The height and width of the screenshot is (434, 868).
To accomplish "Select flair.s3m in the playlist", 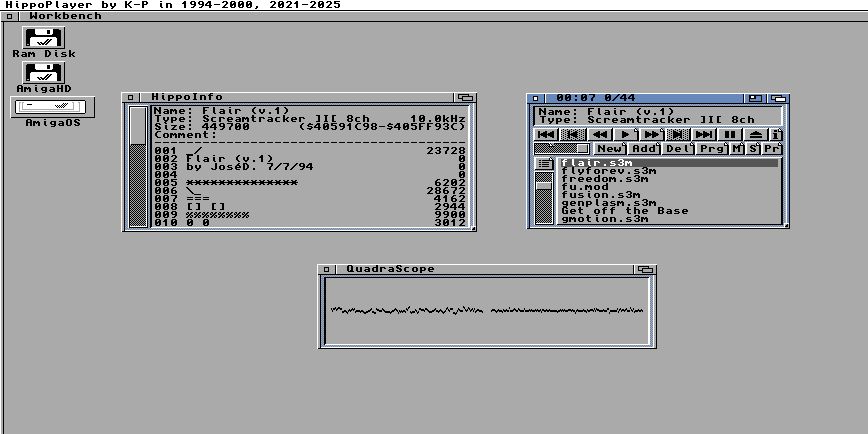I will (668, 163).
